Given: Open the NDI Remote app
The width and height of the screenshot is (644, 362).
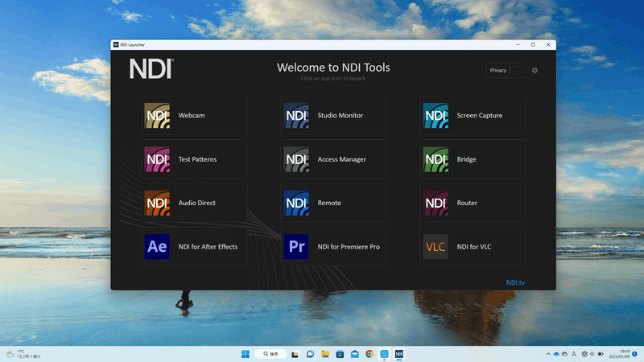Looking at the screenshot, I should 333,203.
